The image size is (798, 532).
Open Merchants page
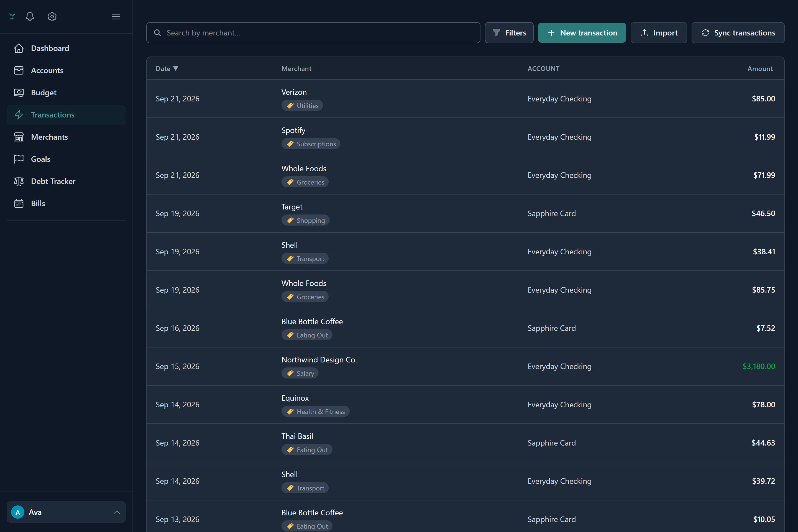66,137
